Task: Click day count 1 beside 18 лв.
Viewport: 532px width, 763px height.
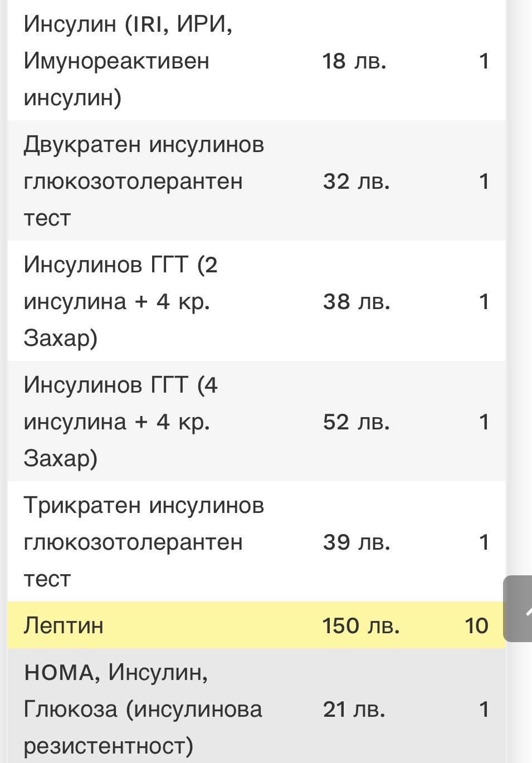Action: coord(484,61)
